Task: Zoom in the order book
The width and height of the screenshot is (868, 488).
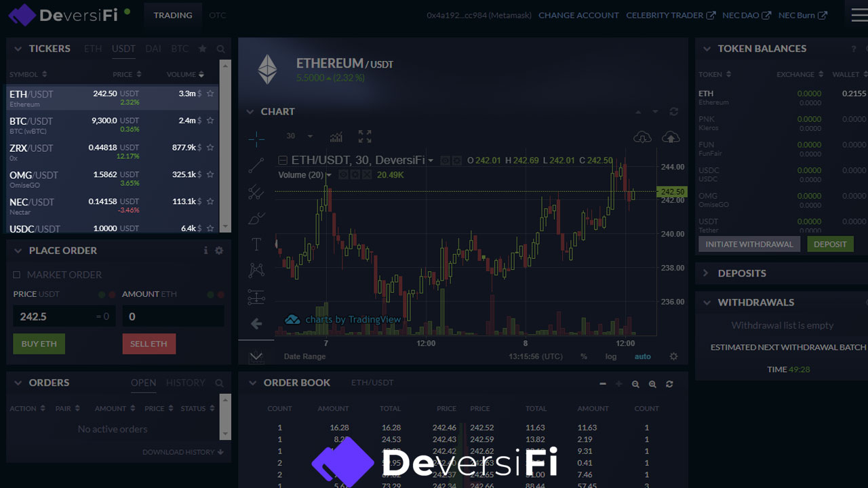Action: coord(652,384)
